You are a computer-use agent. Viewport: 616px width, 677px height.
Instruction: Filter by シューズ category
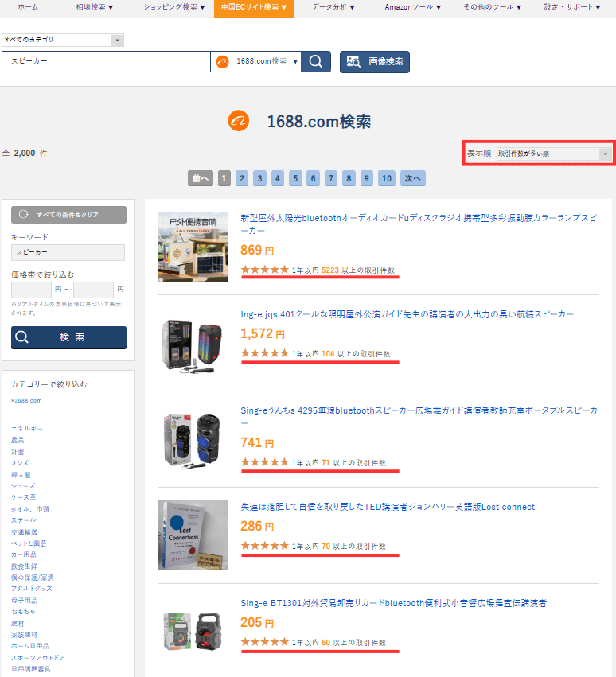[23, 486]
